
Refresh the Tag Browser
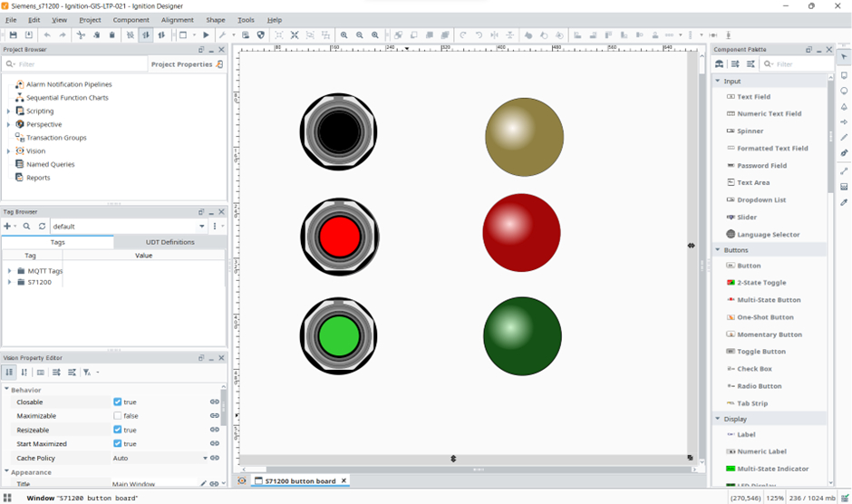pos(42,226)
